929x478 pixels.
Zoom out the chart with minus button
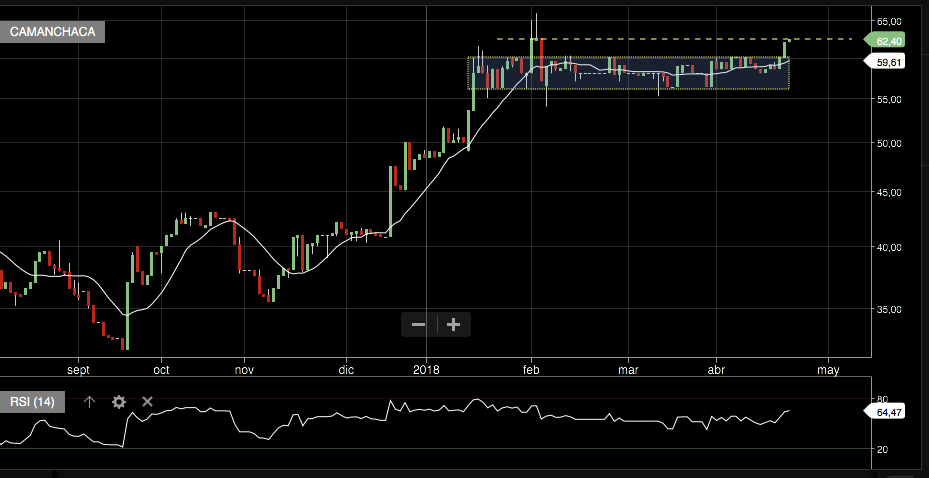[x=418, y=324]
